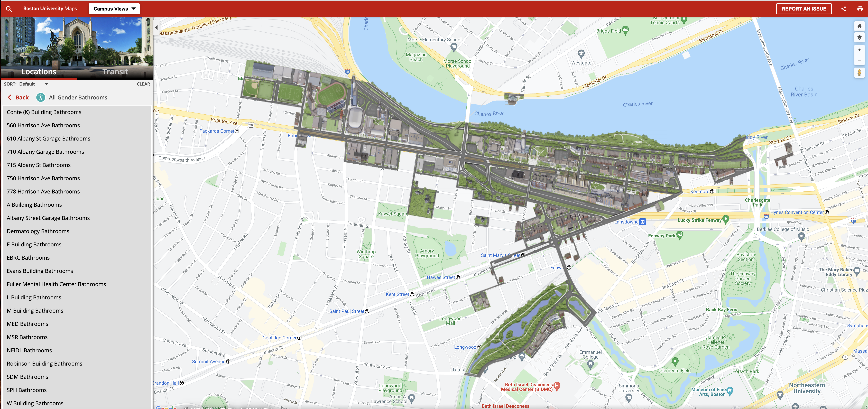This screenshot has height=409, width=868.
Task: Open the map layers icon
Action: [859, 37]
